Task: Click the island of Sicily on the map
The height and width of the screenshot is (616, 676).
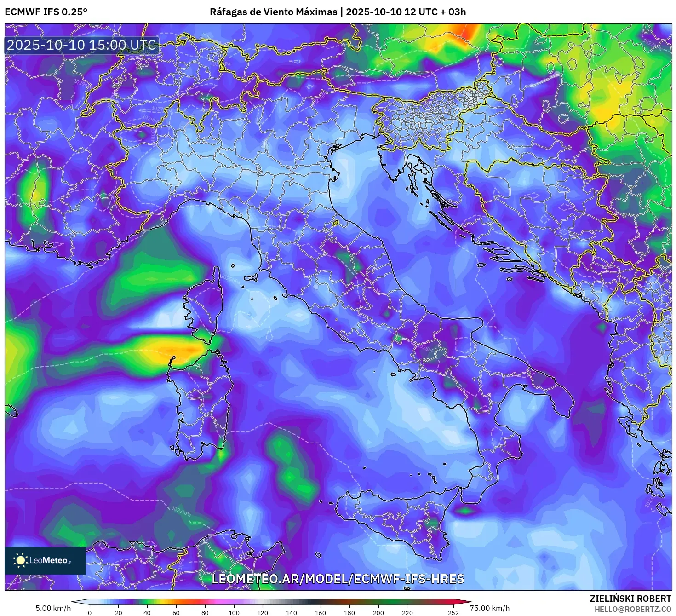Action: pyautogui.click(x=395, y=520)
